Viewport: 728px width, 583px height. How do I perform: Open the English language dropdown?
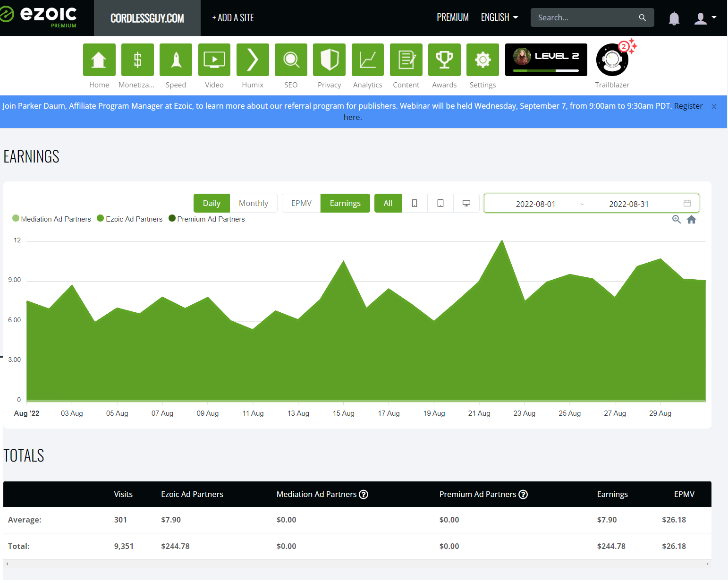pos(499,17)
